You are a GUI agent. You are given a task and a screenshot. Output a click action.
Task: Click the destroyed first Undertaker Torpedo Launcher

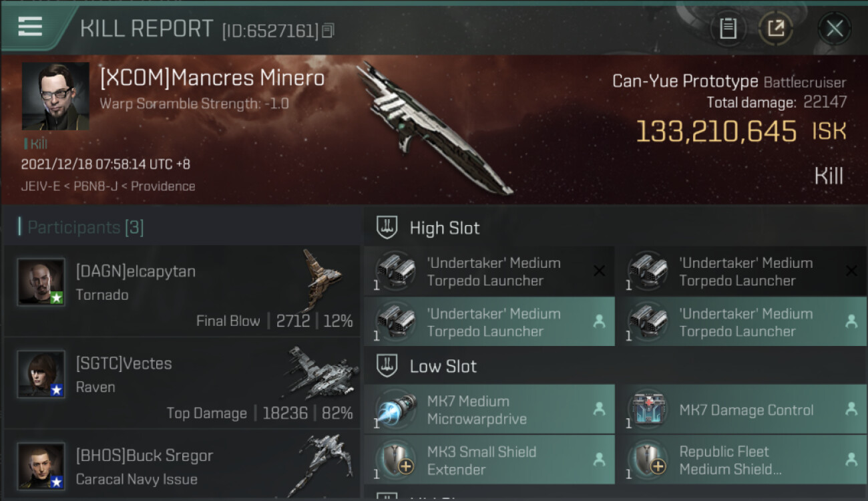[489, 271]
